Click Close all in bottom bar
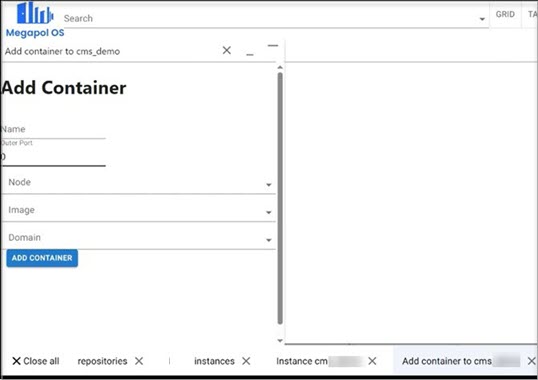 point(36,361)
